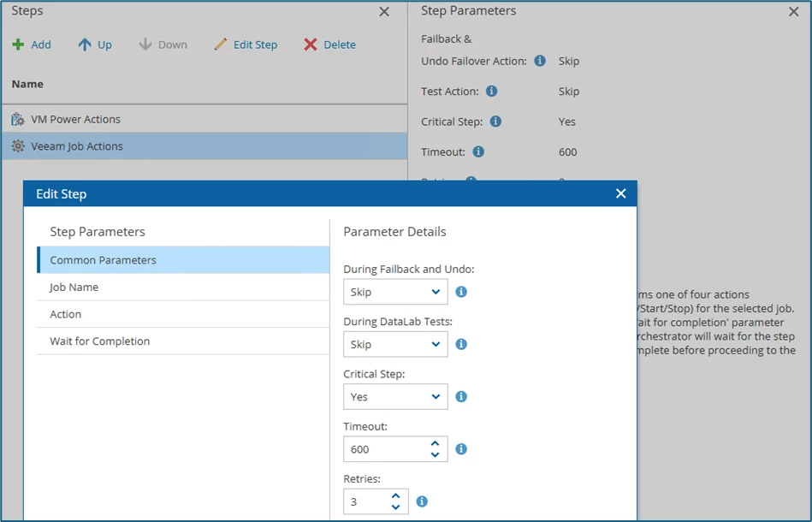Select the Veeam Job Actions step
The height and width of the screenshot is (522, 812).
click(x=77, y=146)
